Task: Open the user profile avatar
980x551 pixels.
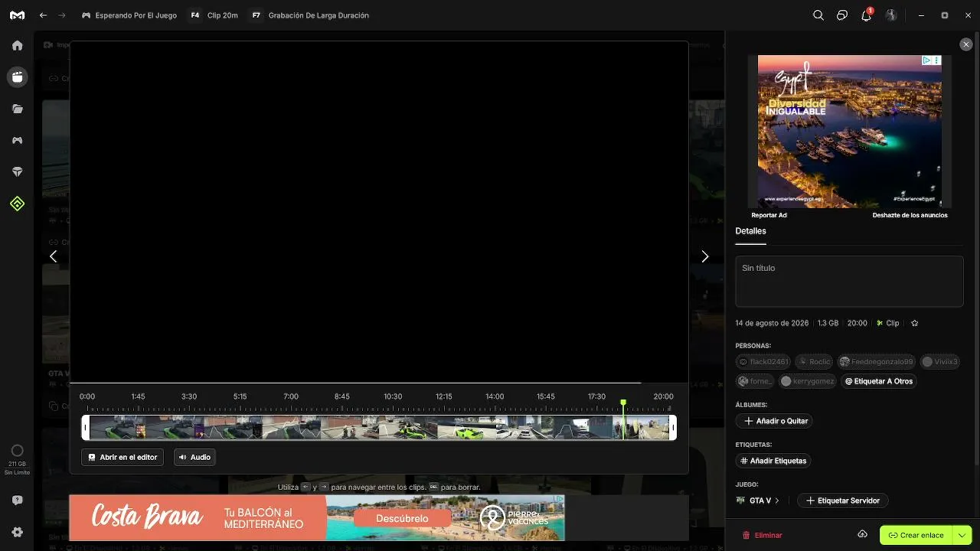Action: pyautogui.click(x=891, y=15)
